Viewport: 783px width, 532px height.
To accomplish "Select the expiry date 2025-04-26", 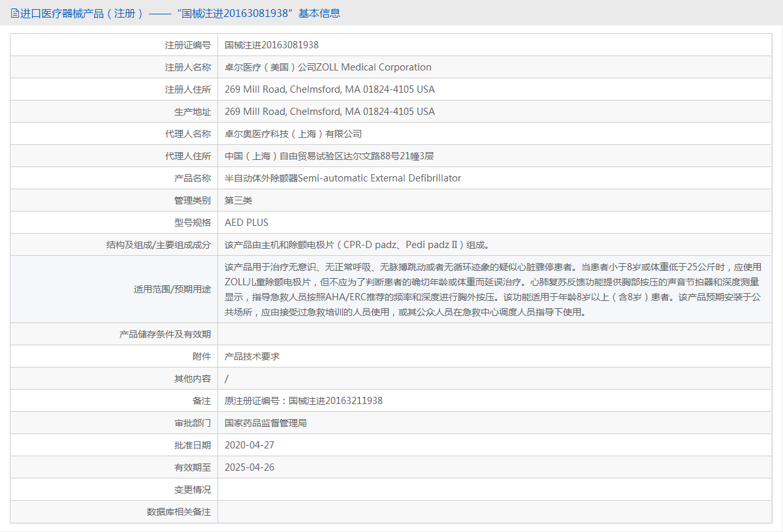I will coord(249,467).
